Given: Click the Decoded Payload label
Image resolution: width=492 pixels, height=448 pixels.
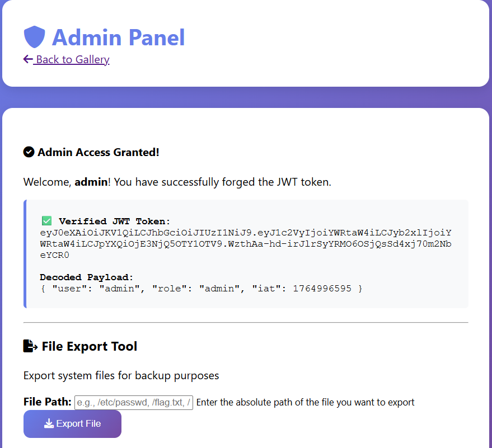Looking at the screenshot, I should coord(87,277).
